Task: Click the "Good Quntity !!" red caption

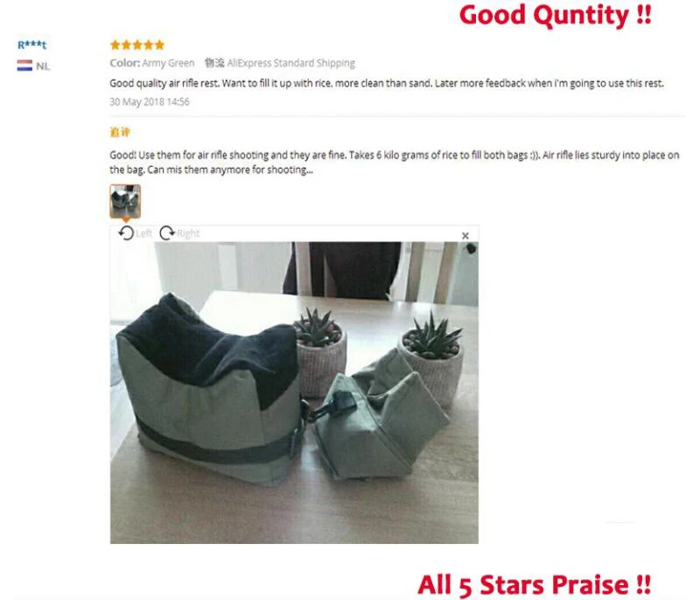Action: 555,15
